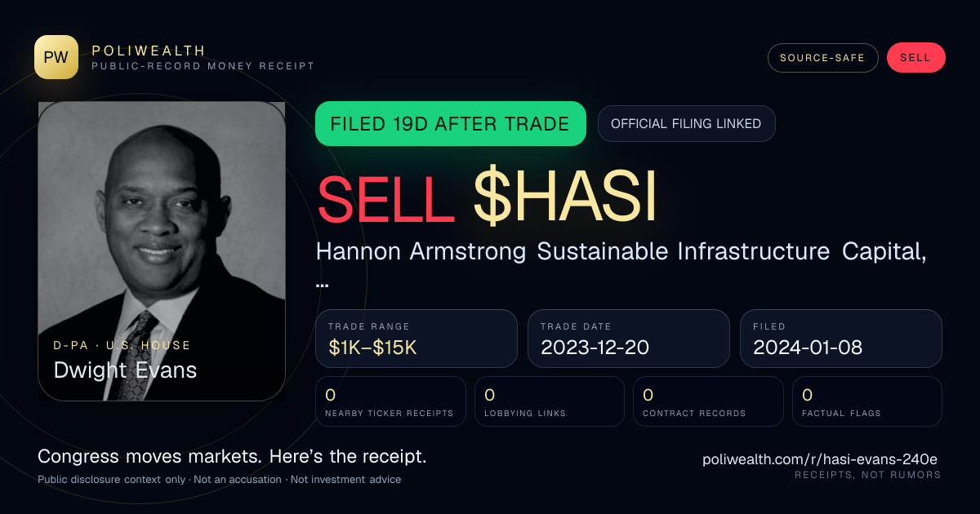The height and width of the screenshot is (514, 980).
Task: Click the red SELL pill badge
Action: 915,58
